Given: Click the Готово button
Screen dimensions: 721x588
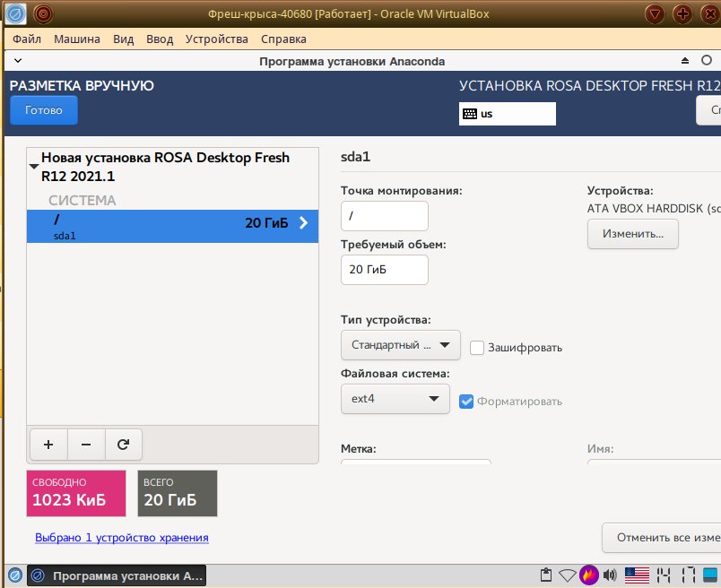Looking at the screenshot, I should tap(44, 110).
